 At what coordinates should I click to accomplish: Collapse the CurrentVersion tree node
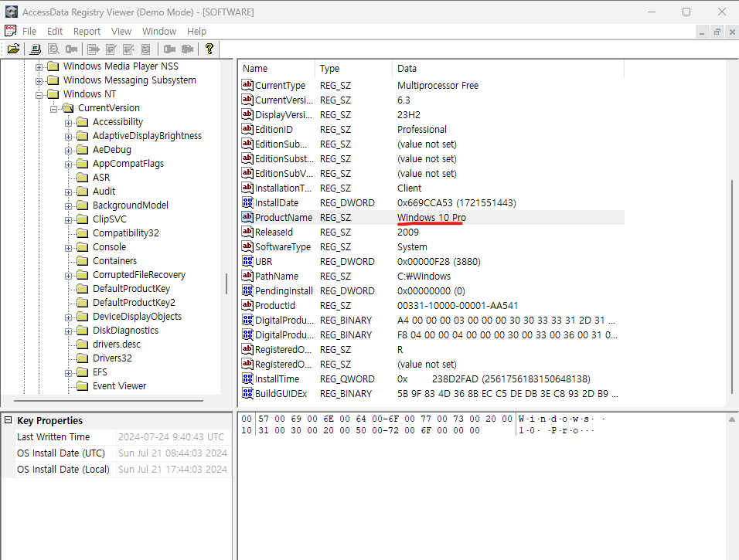(54, 109)
